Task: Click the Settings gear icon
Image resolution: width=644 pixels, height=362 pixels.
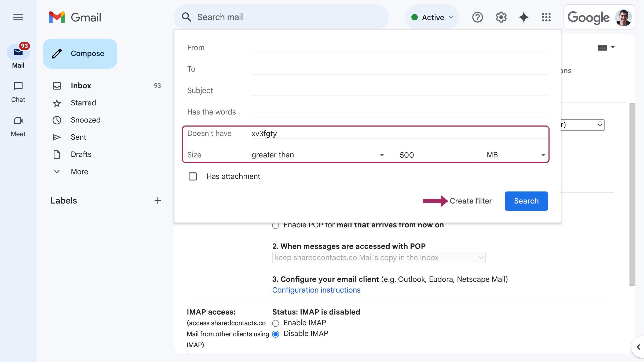Action: pos(501,17)
